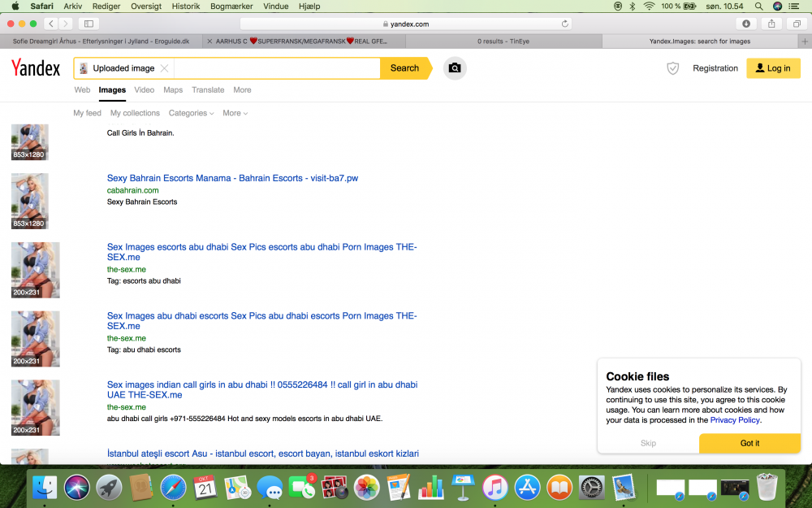The width and height of the screenshot is (812, 508).
Task: Open the Hjælp menu
Action: click(x=309, y=7)
